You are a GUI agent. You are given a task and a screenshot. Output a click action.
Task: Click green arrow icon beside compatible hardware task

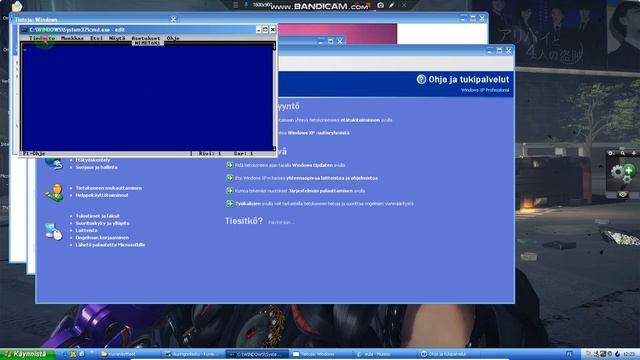pos(230,178)
